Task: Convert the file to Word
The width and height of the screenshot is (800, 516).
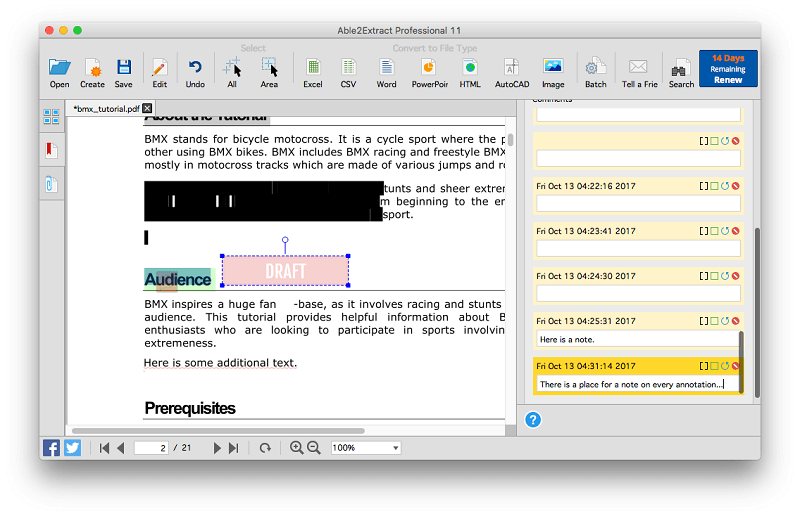Action: coord(386,72)
